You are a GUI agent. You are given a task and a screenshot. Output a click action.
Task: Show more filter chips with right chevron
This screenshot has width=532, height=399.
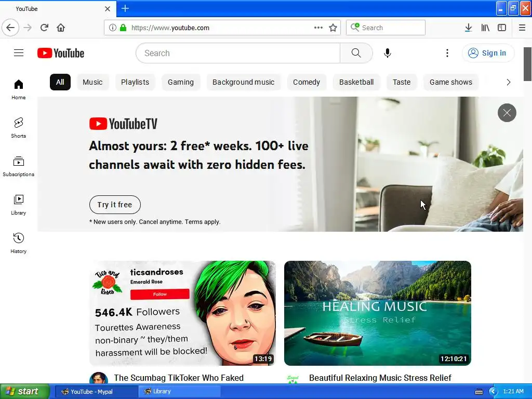[508, 82]
